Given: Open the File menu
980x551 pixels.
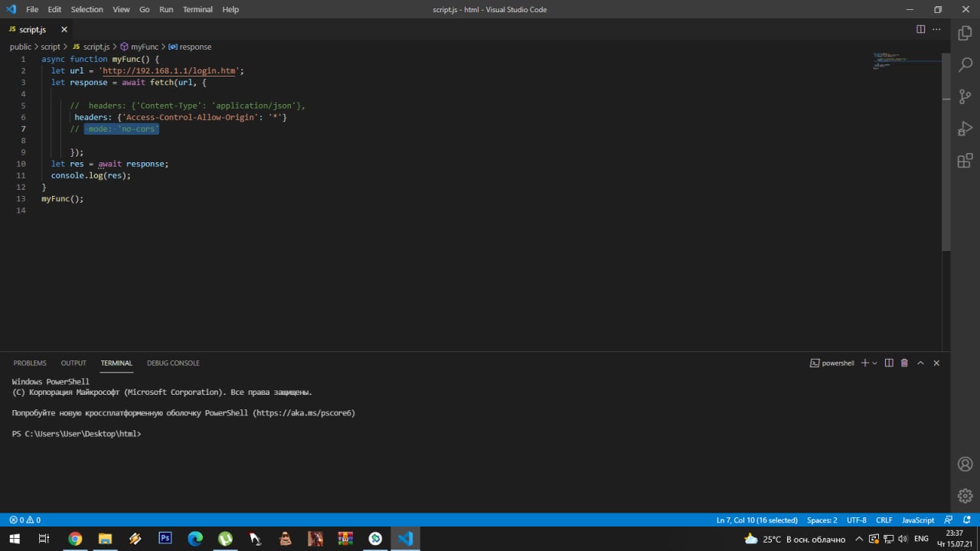Looking at the screenshot, I should [32, 9].
